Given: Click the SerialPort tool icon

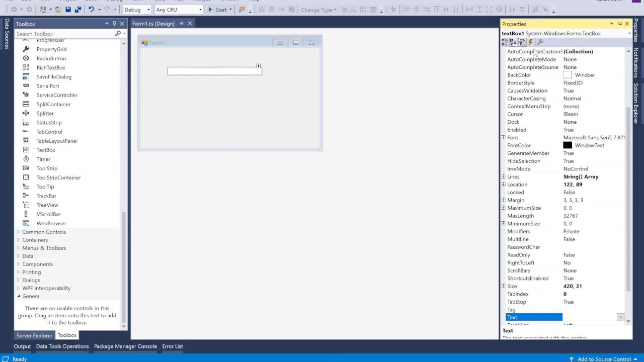Looking at the screenshot, I should click(26, 86).
